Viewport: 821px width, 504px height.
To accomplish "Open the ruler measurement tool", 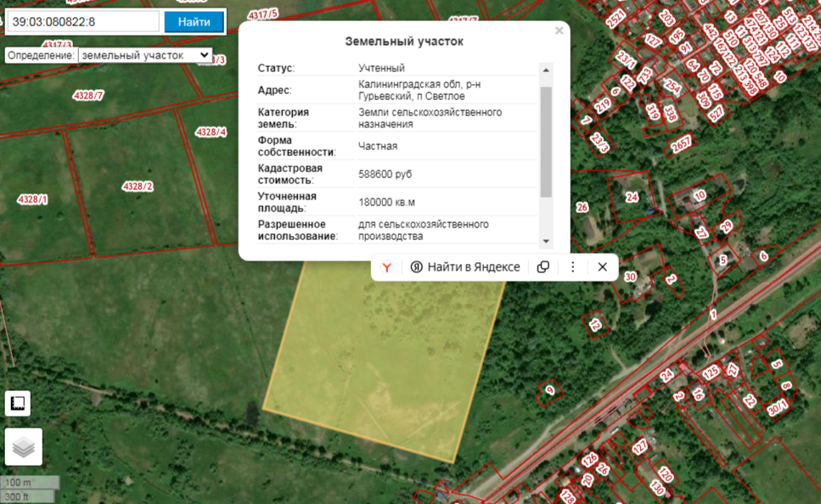I will click(x=18, y=403).
